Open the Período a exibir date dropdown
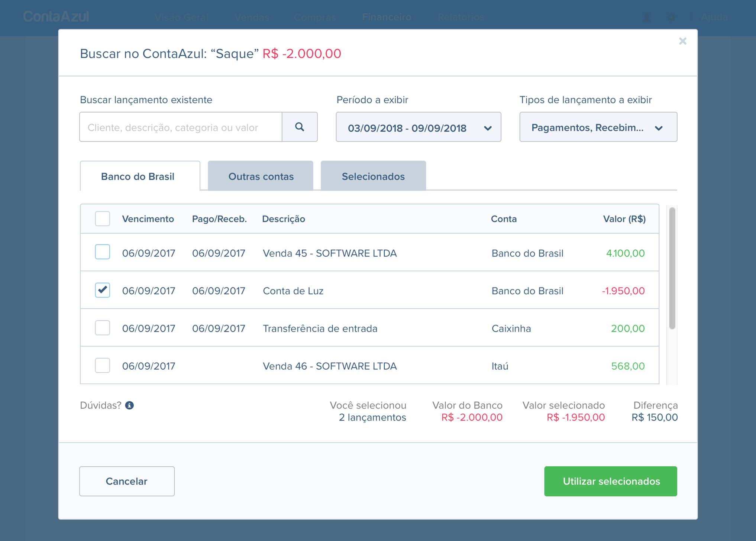The image size is (756, 541). point(418,127)
